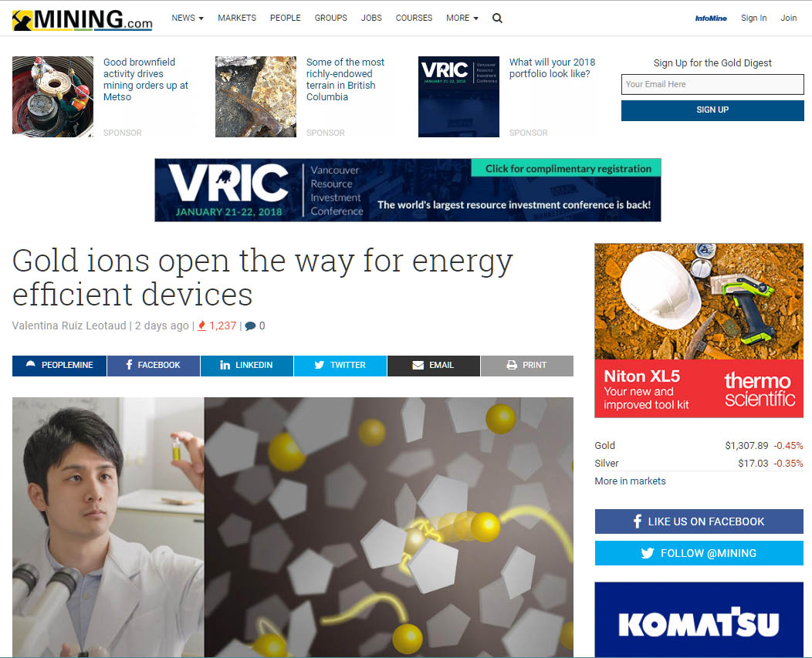Open COURSES in the navigation bar
Viewport: 812px width, 658px height.
[x=414, y=18]
